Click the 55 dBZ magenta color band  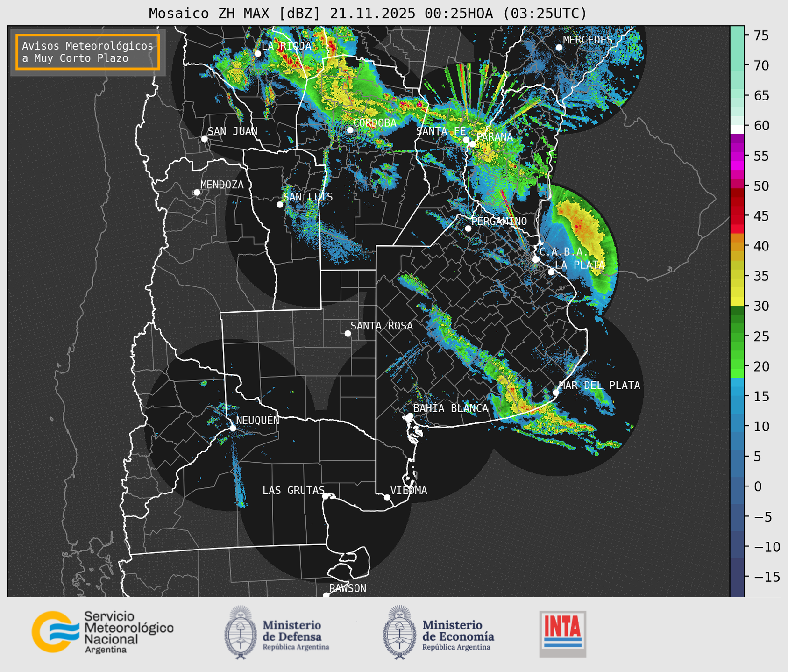[x=737, y=156]
